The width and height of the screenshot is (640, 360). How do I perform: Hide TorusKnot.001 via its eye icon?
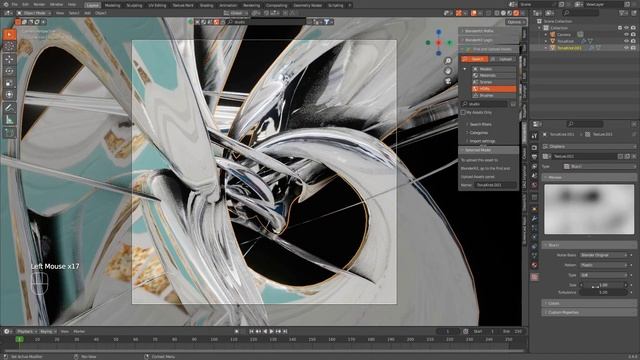pyautogui.click(x=626, y=47)
